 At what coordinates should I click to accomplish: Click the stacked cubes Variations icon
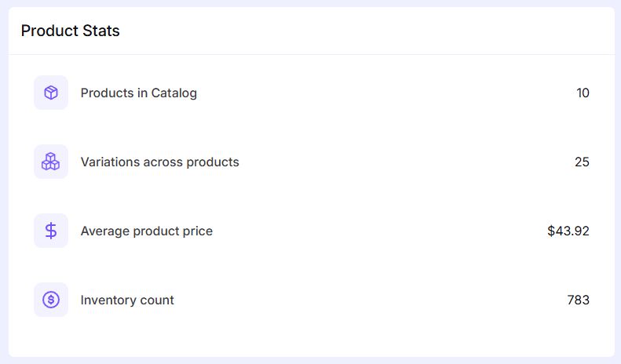(x=51, y=162)
